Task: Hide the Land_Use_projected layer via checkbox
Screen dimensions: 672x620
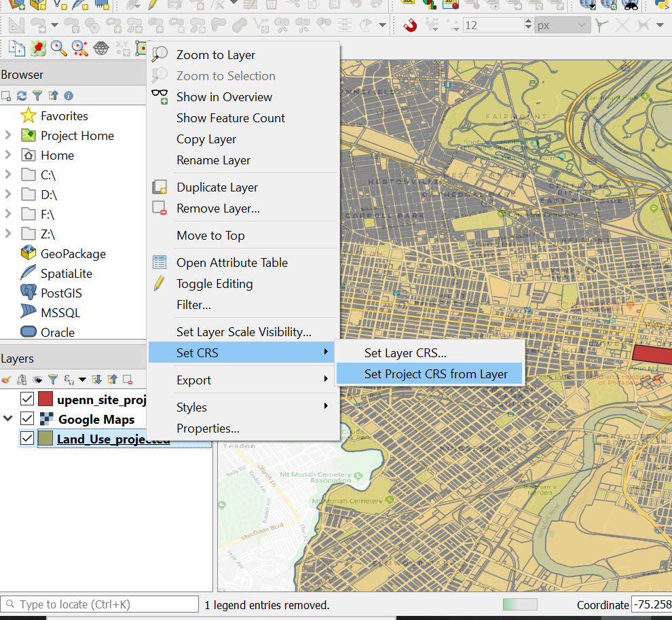Action: (x=27, y=439)
